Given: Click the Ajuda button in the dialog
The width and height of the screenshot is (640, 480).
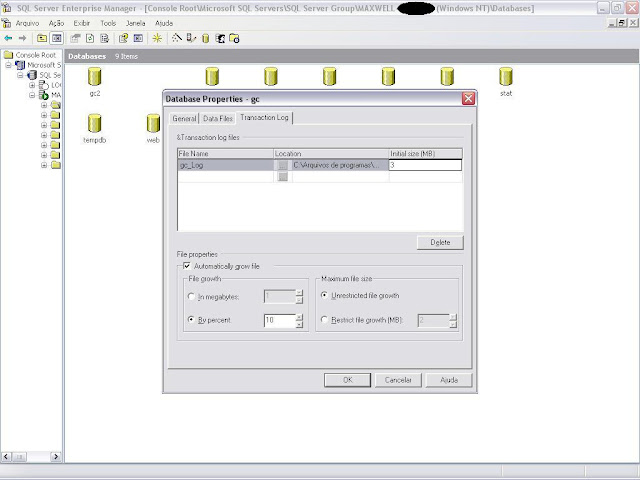Looking at the screenshot, I should (x=449, y=380).
